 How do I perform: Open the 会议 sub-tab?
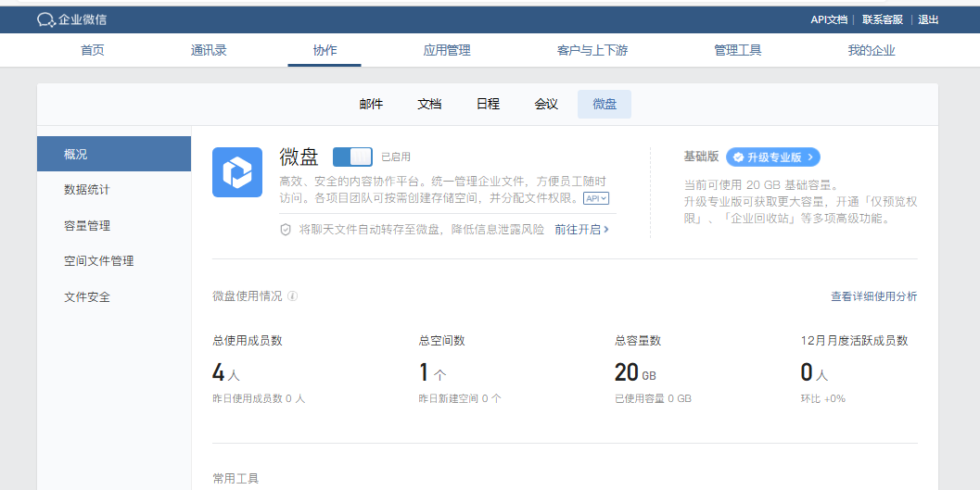click(546, 105)
